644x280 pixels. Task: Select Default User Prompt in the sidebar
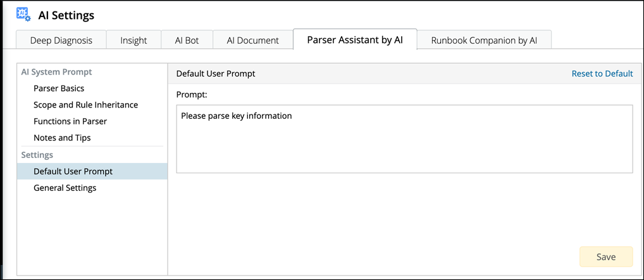coord(73,171)
